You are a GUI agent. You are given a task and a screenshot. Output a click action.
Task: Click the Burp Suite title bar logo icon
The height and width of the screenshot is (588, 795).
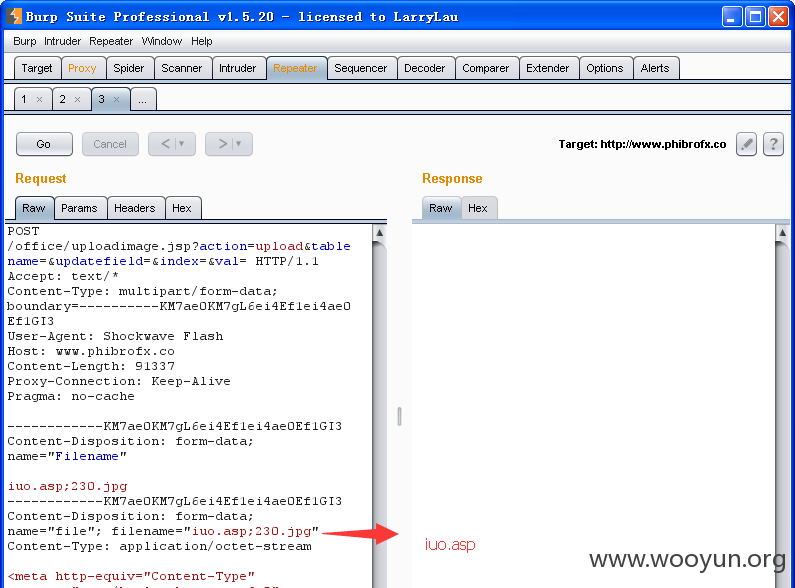pos(14,16)
